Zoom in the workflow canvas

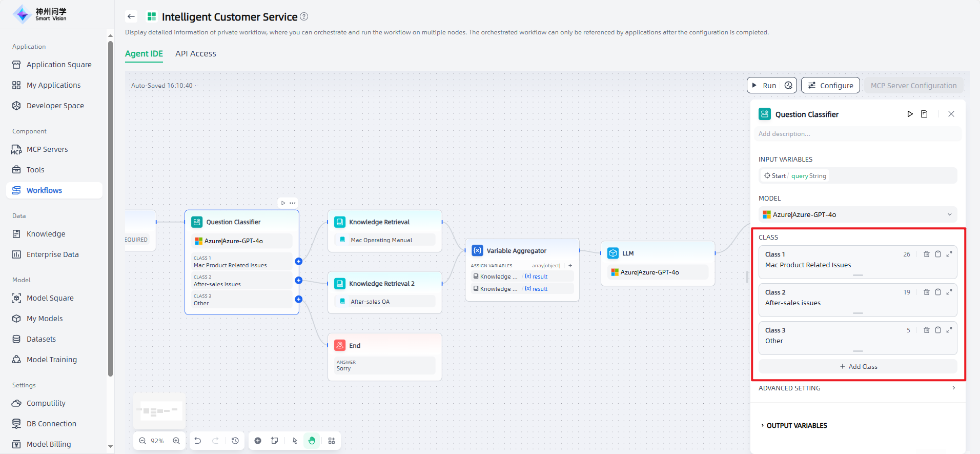(176, 441)
